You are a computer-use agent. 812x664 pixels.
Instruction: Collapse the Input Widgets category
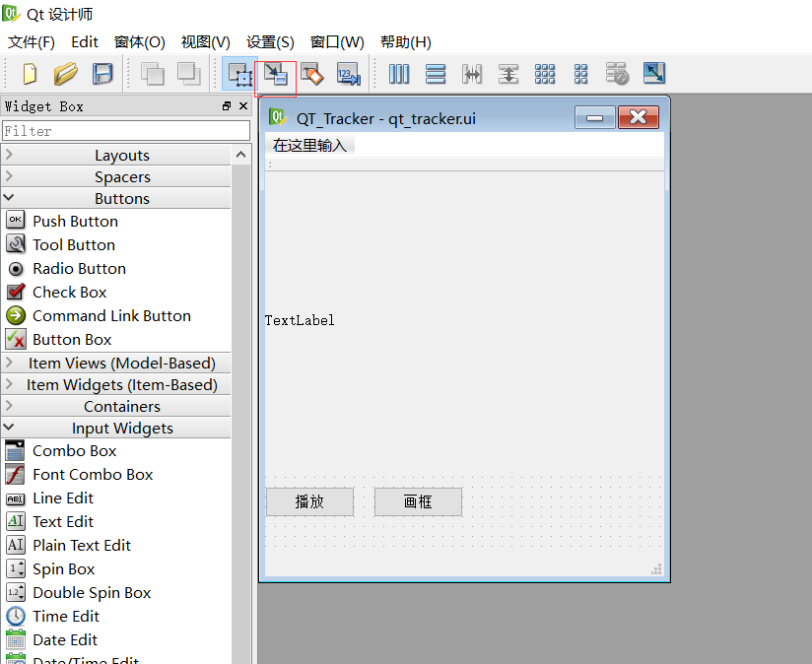(116, 429)
